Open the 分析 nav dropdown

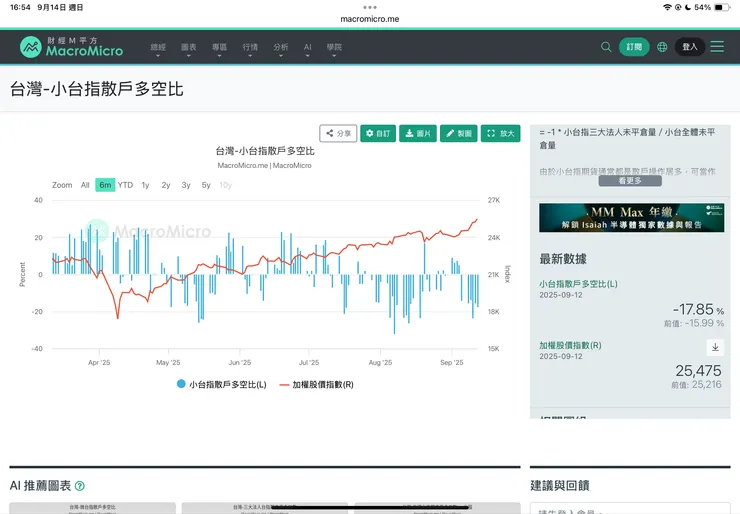280,49
